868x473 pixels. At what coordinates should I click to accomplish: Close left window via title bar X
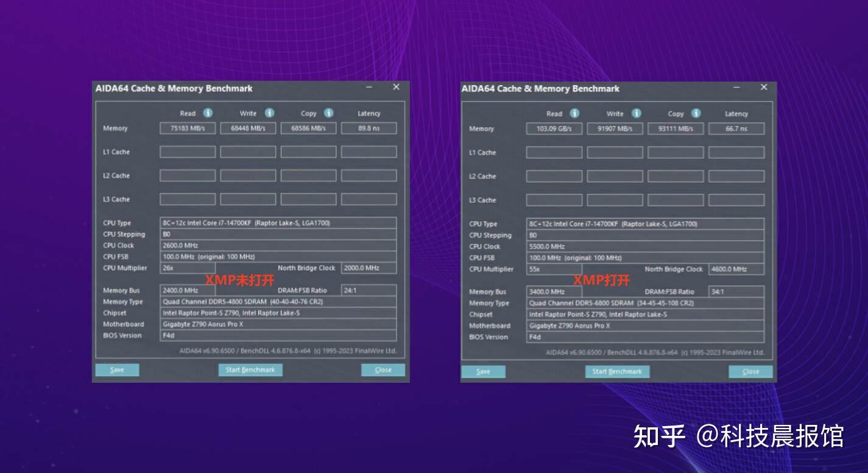(x=396, y=87)
